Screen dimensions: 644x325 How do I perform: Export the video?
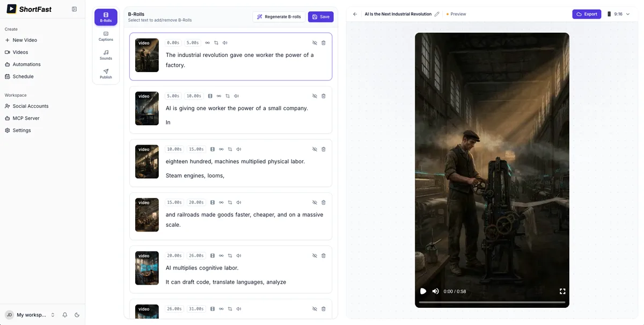tap(587, 14)
